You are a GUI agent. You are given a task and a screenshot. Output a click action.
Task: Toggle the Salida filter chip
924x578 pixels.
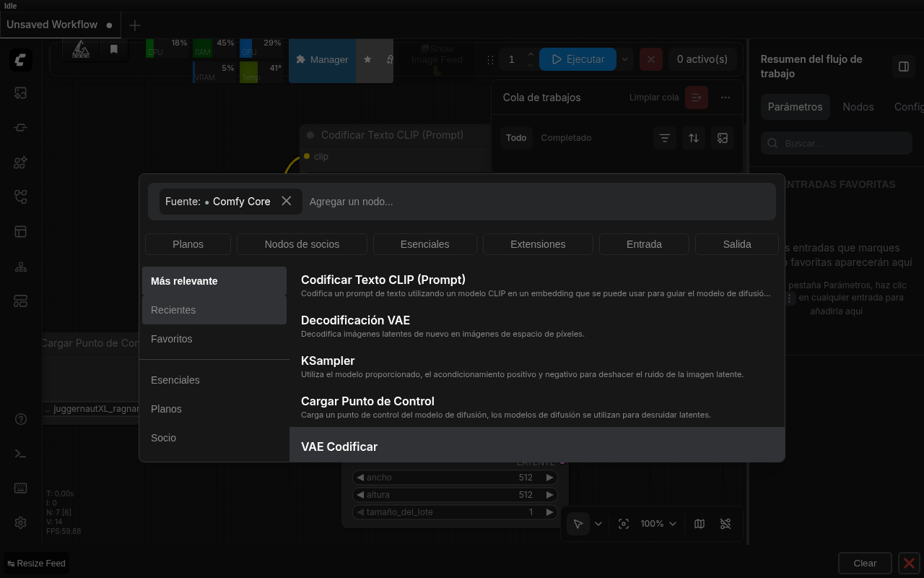(x=737, y=244)
